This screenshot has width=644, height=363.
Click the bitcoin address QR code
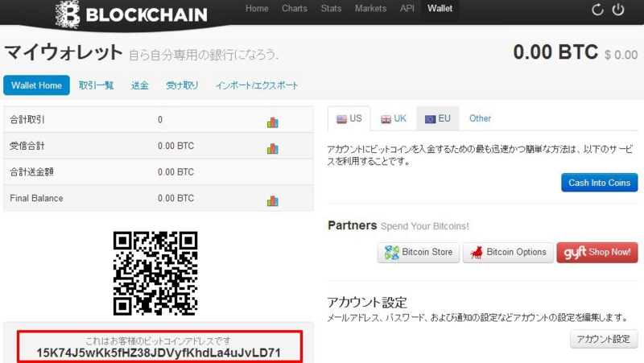pyautogui.click(x=155, y=274)
